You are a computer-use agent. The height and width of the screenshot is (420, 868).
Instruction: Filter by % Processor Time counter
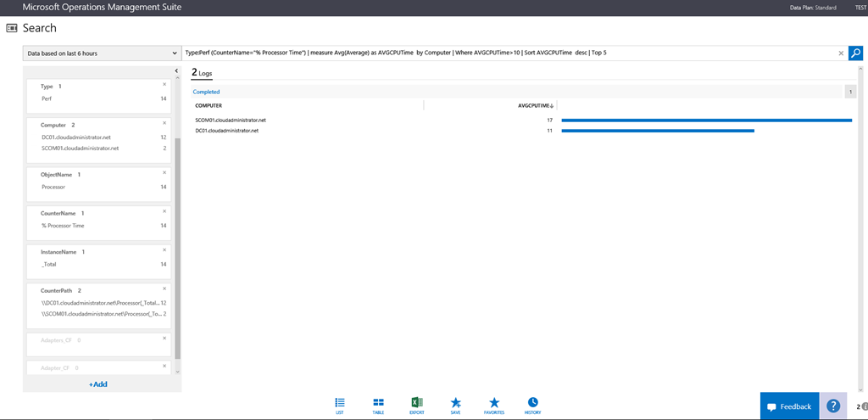click(63, 226)
